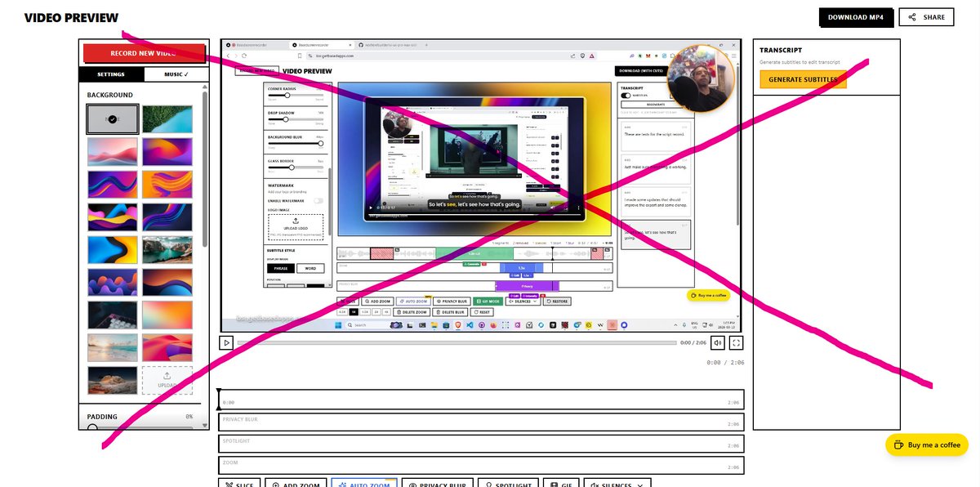980x487 pixels.
Task: Download the video as MP4
Action: coord(855,17)
